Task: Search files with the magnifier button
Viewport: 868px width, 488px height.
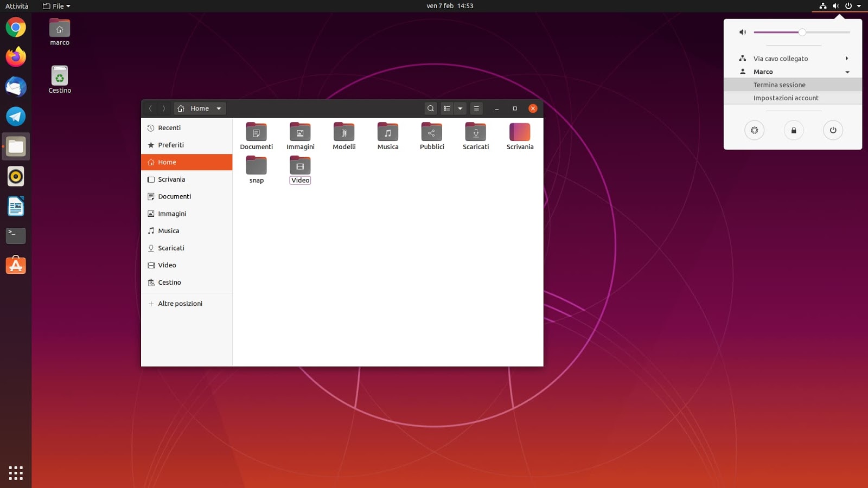Action: click(431, 108)
